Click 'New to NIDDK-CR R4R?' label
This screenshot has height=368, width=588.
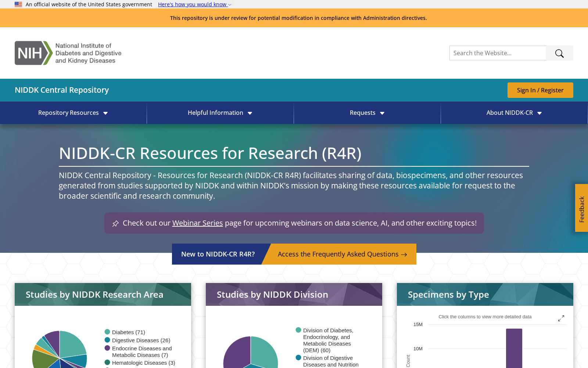(218, 254)
